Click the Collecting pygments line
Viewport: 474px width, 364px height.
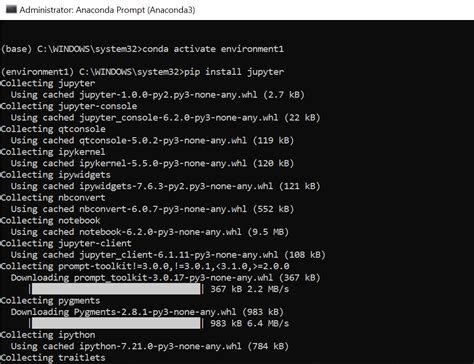(x=50, y=300)
